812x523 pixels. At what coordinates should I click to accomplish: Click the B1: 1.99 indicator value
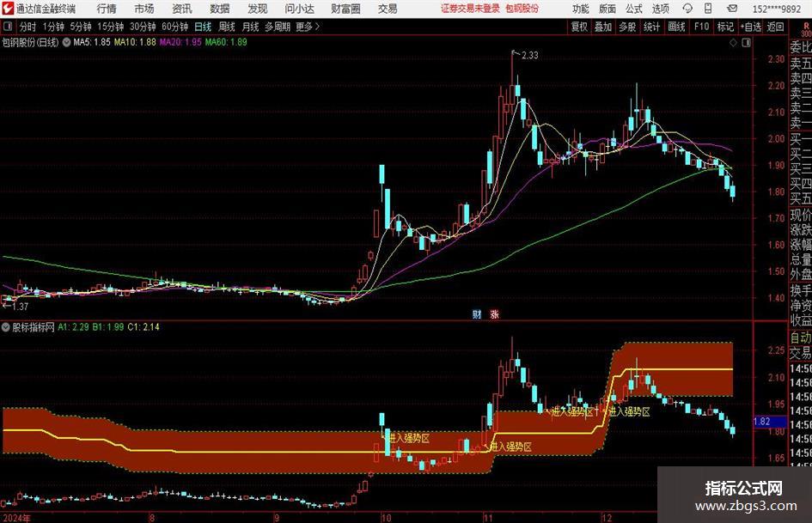click(107, 327)
